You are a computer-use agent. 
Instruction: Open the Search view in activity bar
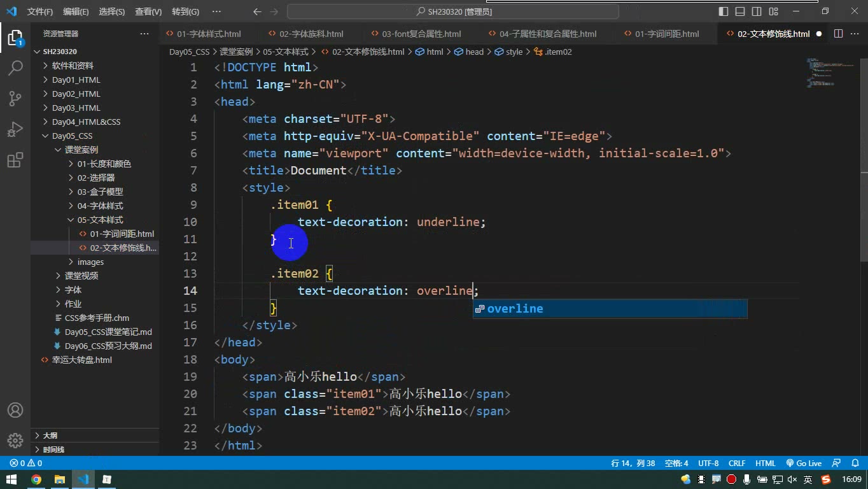[15, 68]
